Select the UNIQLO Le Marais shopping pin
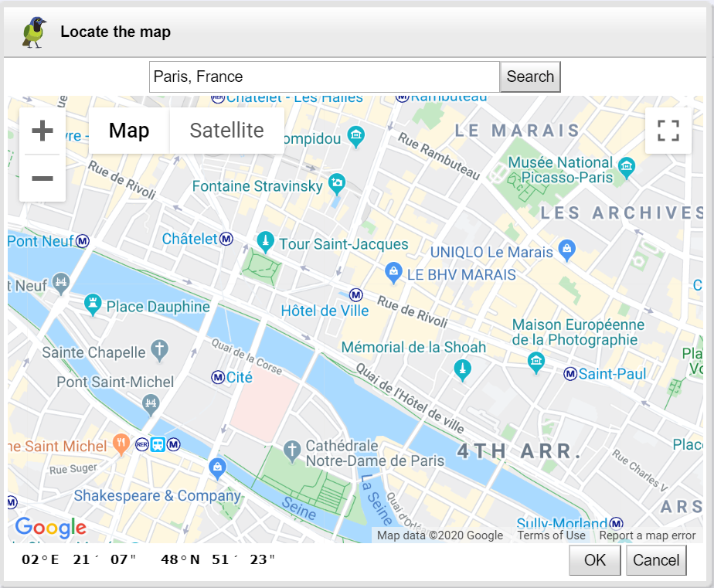This screenshot has width=714, height=588. pos(567,250)
